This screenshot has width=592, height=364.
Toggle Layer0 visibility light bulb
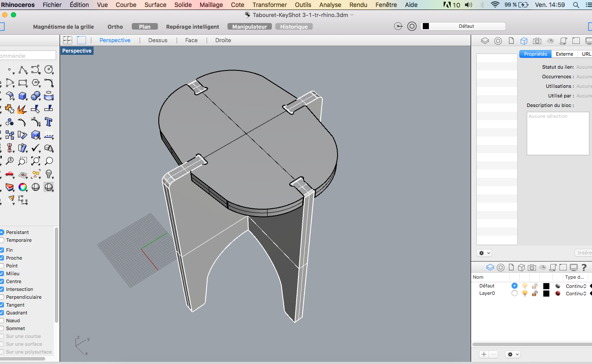pyautogui.click(x=525, y=294)
